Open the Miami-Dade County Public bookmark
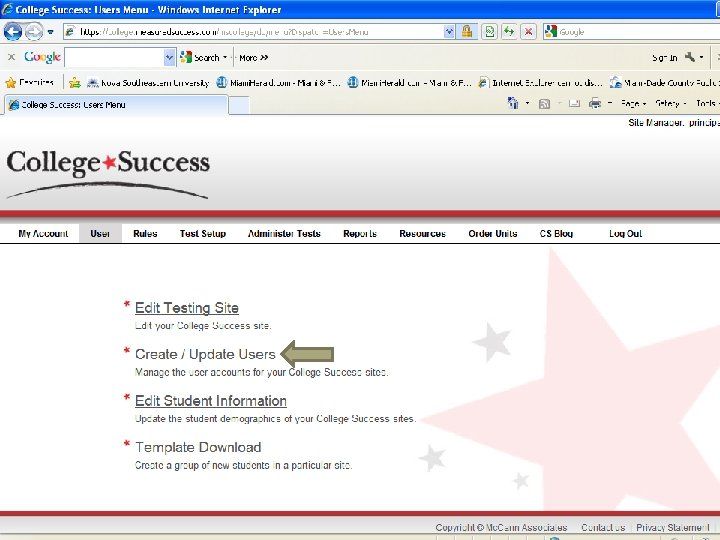720x540 pixels. 664,83
